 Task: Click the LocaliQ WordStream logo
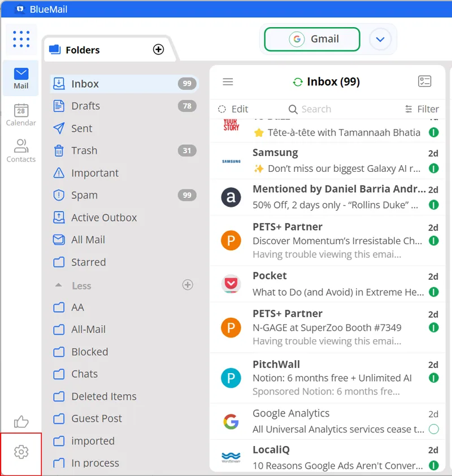[231, 457]
